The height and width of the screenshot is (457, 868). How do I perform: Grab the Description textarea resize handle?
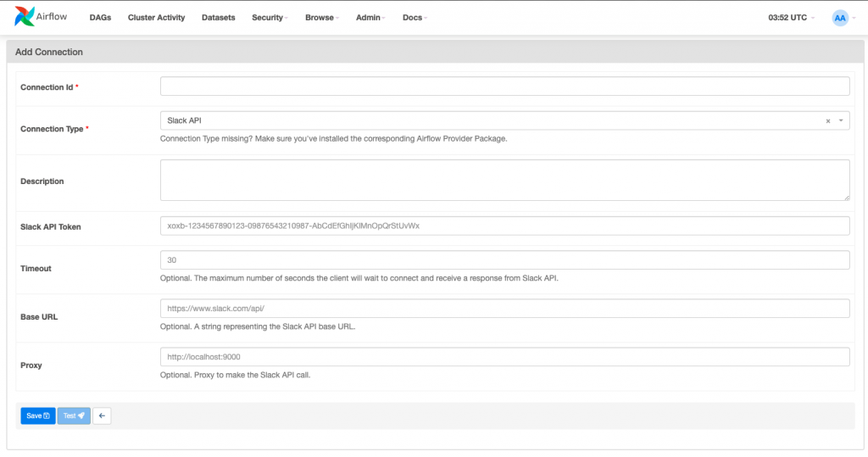847,198
